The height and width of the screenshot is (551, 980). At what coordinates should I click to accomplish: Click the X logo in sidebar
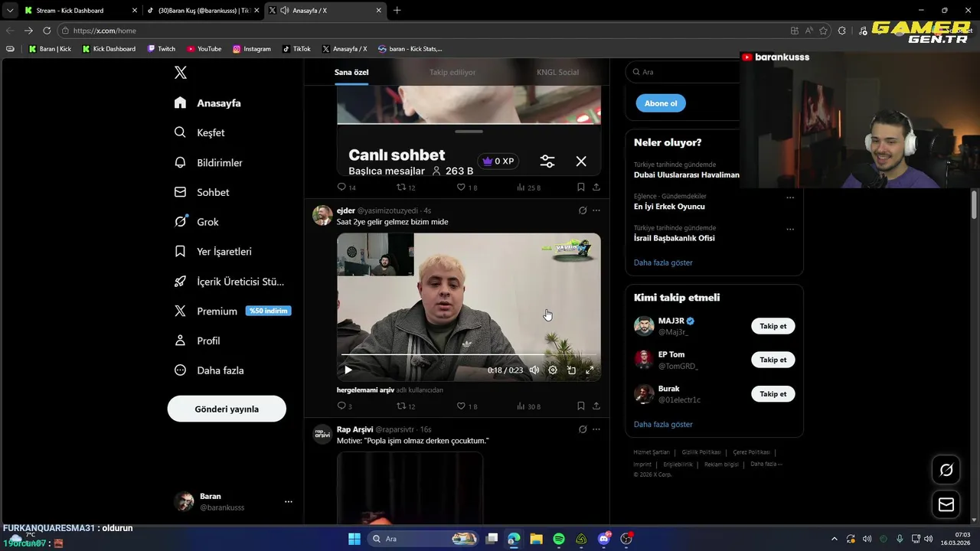(x=181, y=73)
